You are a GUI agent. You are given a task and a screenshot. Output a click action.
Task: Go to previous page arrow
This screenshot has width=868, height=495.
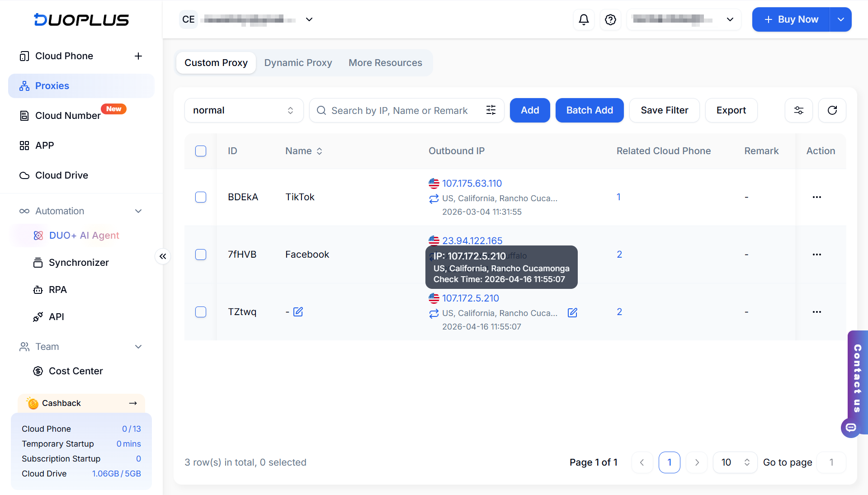point(642,462)
